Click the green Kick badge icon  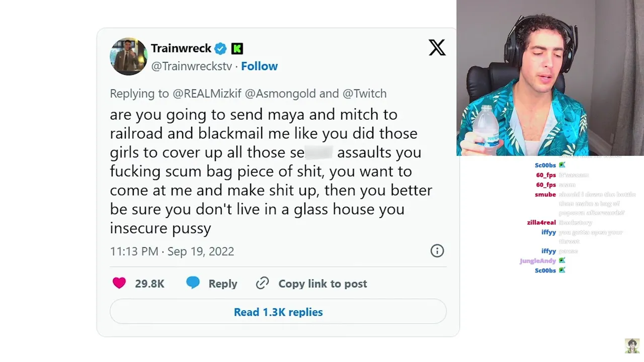237,49
